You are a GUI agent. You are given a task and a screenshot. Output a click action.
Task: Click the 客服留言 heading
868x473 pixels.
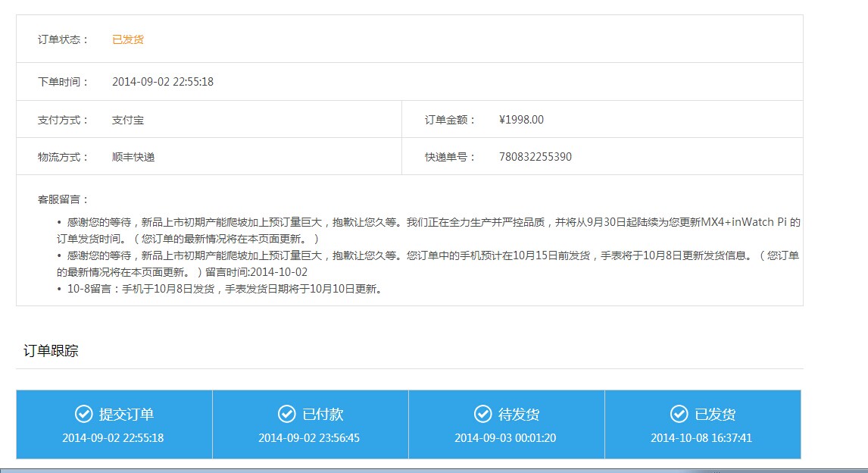tap(63, 199)
